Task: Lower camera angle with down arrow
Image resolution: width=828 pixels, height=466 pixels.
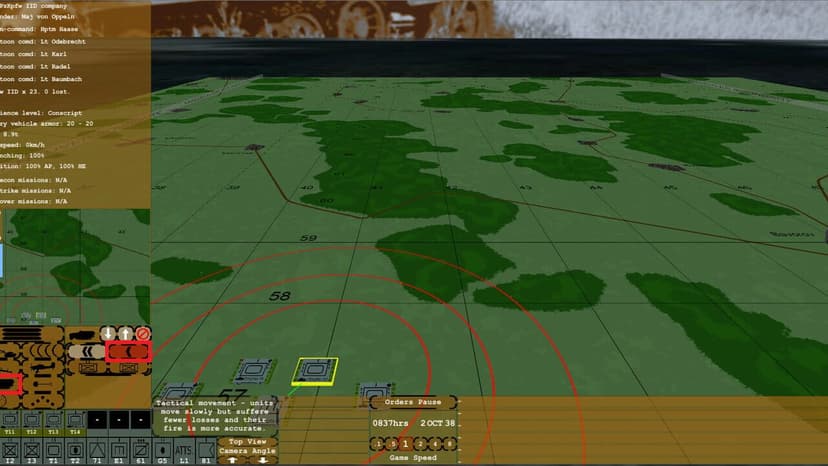Action: pos(262,460)
